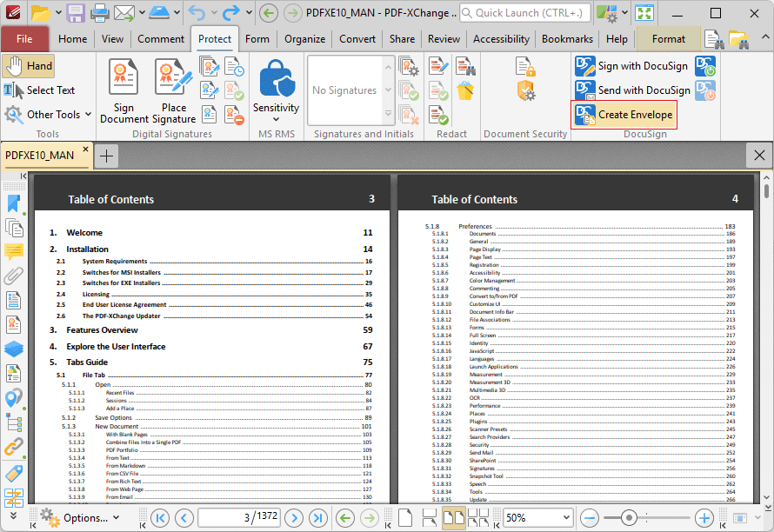Open the Thumbnails pane icon in sidebar
Image resolution: width=774 pixels, height=532 pixels.
(14, 228)
